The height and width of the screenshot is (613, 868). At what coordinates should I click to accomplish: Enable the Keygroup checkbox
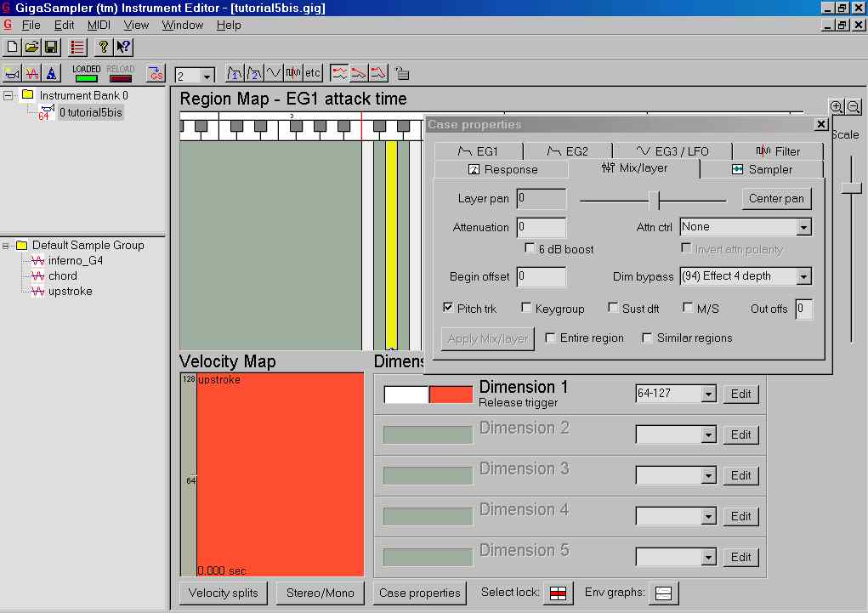(526, 307)
